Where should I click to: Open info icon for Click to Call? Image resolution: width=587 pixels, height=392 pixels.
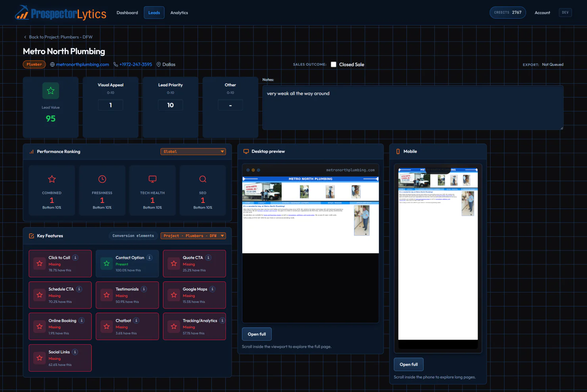pyautogui.click(x=75, y=258)
